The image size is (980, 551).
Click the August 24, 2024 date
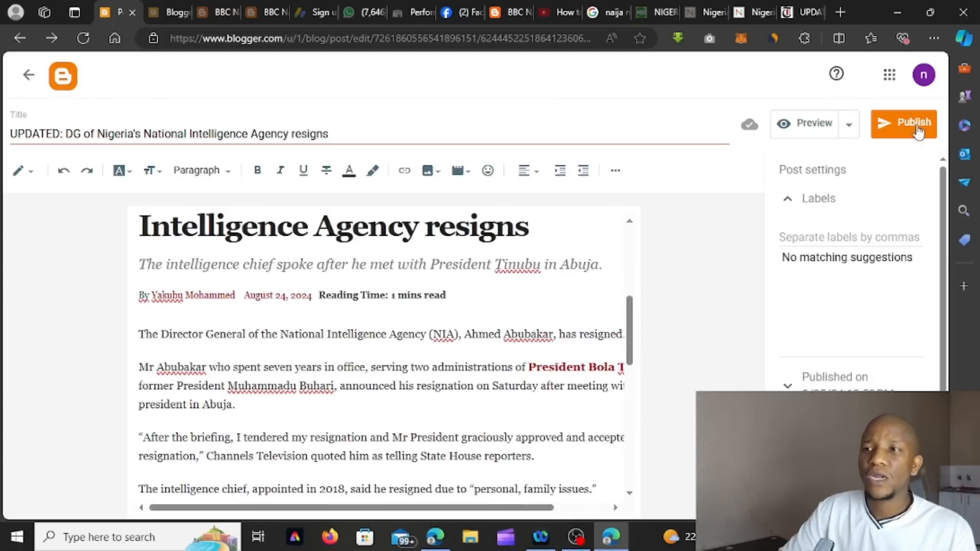coord(277,295)
